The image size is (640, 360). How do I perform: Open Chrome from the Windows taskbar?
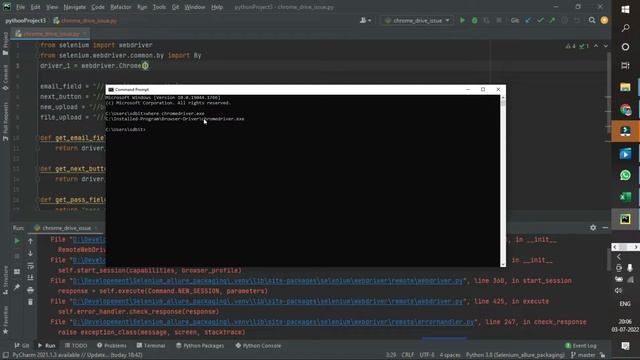tap(625, 109)
